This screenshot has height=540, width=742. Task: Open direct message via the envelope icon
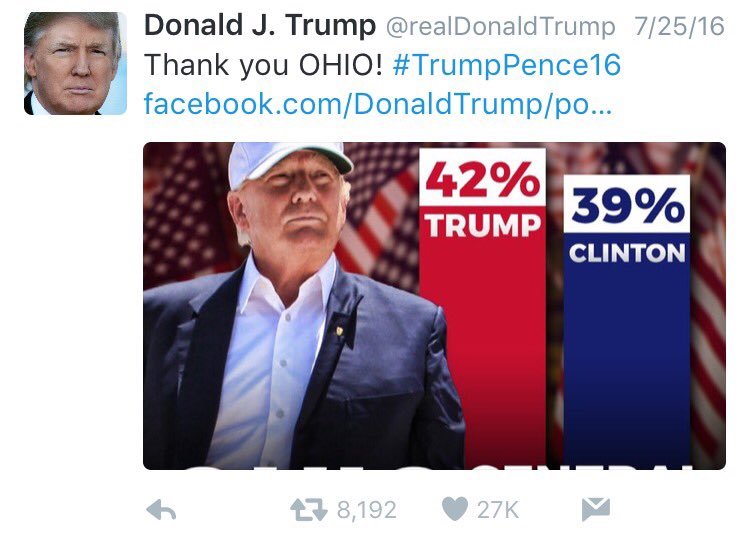click(596, 509)
